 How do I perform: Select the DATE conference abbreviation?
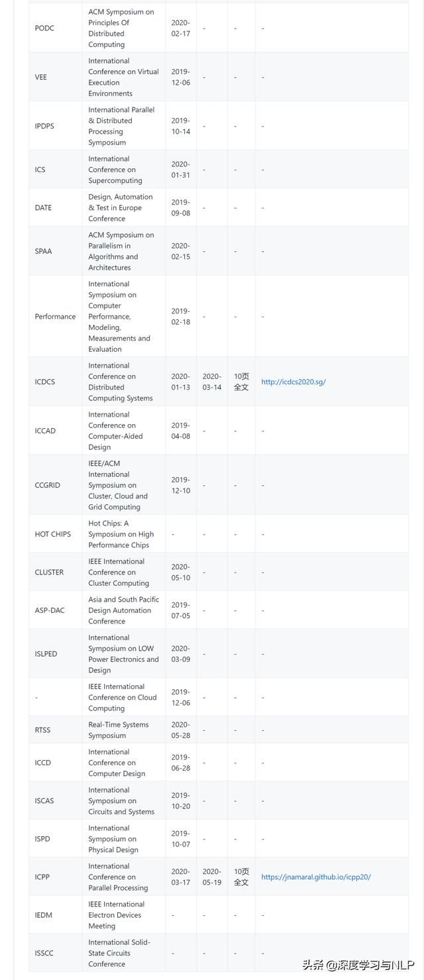pos(43,207)
